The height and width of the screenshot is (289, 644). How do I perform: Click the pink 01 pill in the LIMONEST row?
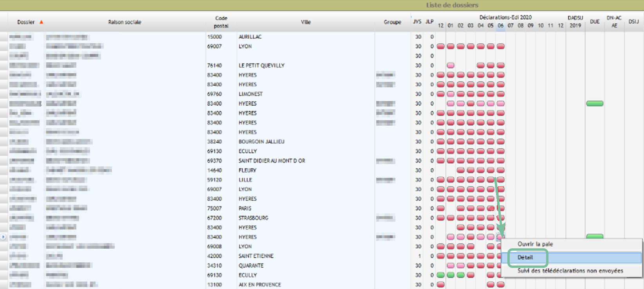pos(451,94)
